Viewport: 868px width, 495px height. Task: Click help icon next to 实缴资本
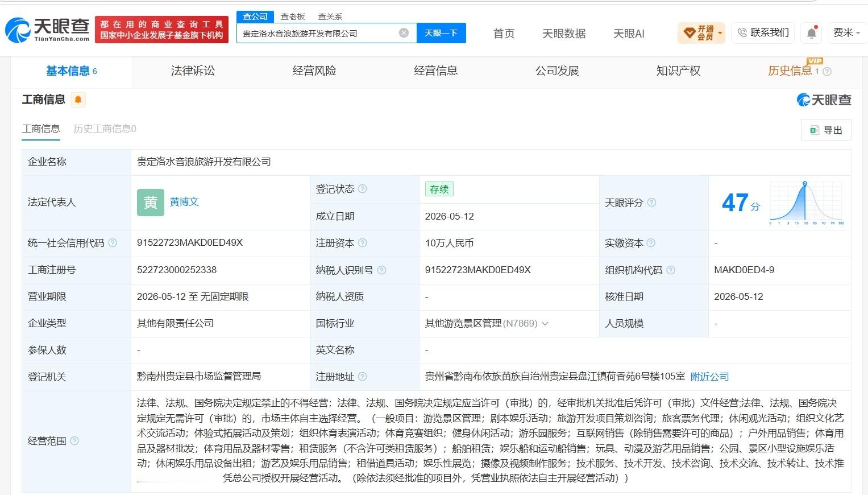coord(651,243)
